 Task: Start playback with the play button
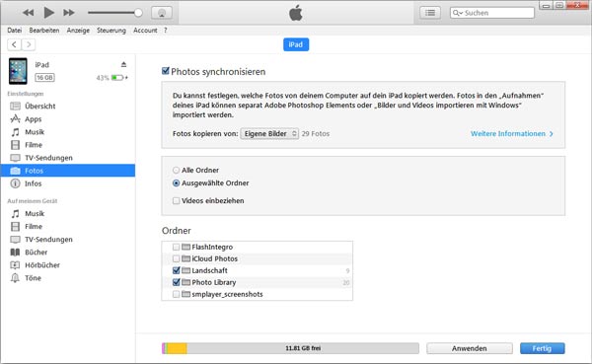(x=48, y=13)
